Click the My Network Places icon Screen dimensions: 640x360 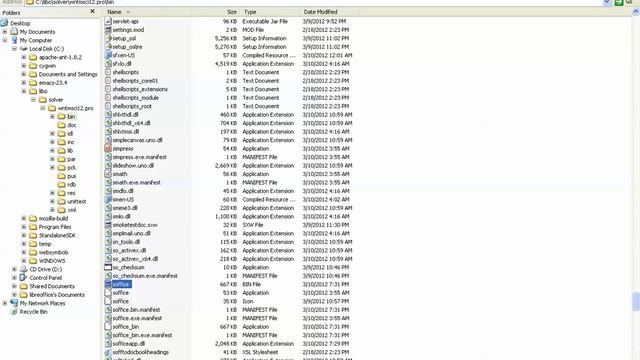coord(14,303)
